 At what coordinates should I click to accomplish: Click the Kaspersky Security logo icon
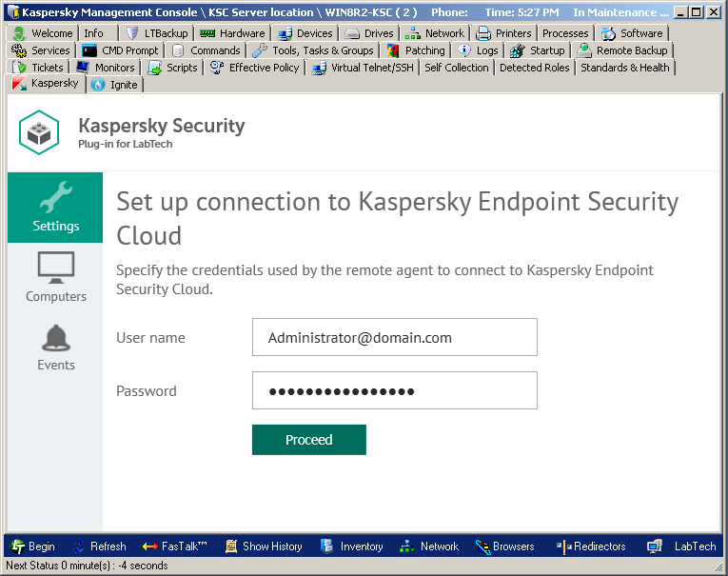click(39, 133)
